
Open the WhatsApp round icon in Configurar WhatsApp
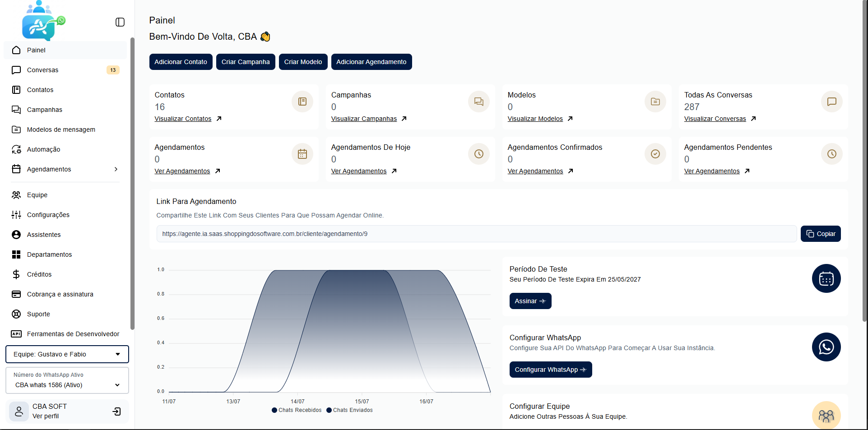pos(826,347)
